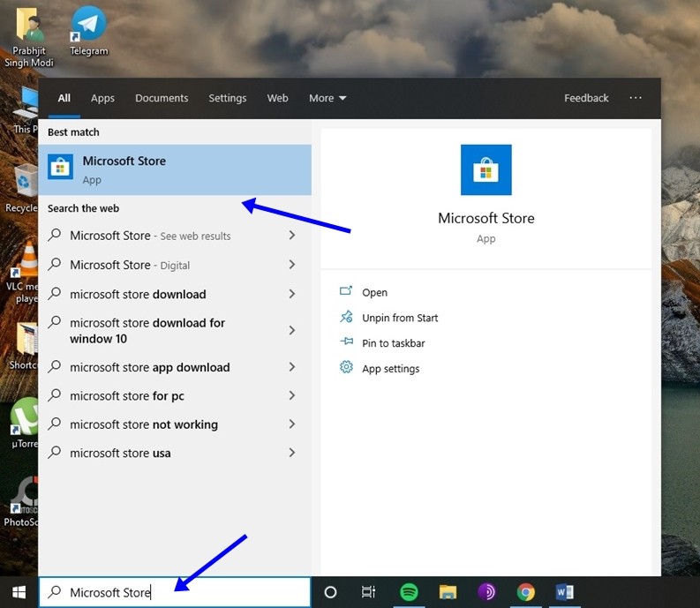Expand arrow for 'microsoft store not working'
700x608 pixels.
292,424
